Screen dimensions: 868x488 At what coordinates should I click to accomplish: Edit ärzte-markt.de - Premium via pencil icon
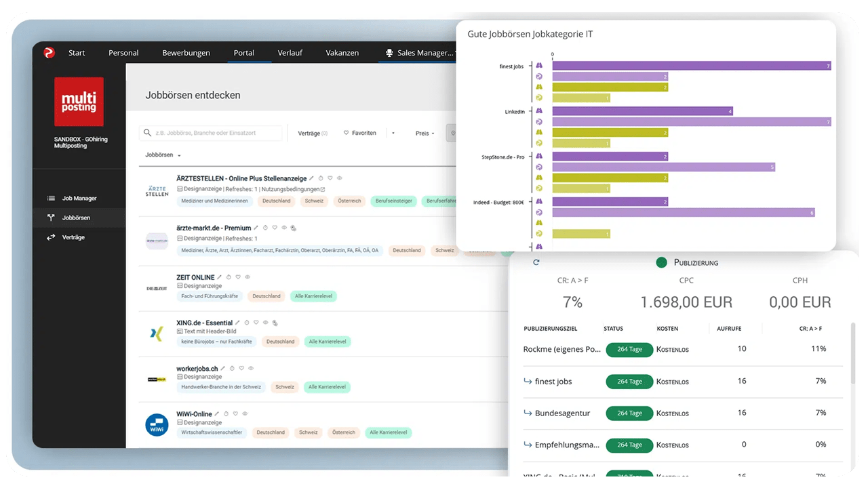(256, 228)
